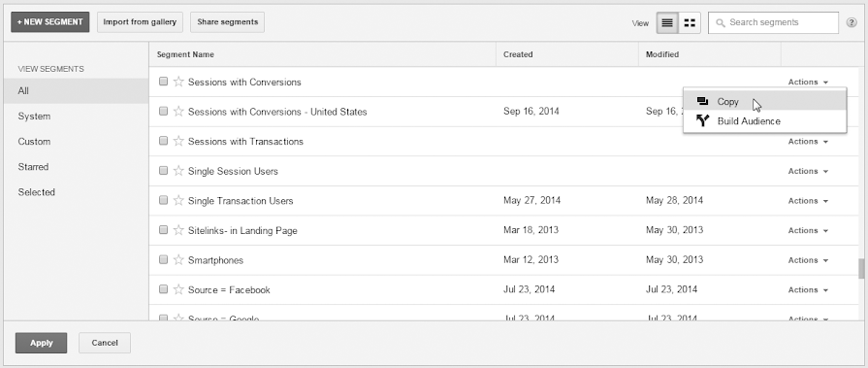Apply the selected segments
The height and width of the screenshot is (368, 868).
click(x=41, y=343)
